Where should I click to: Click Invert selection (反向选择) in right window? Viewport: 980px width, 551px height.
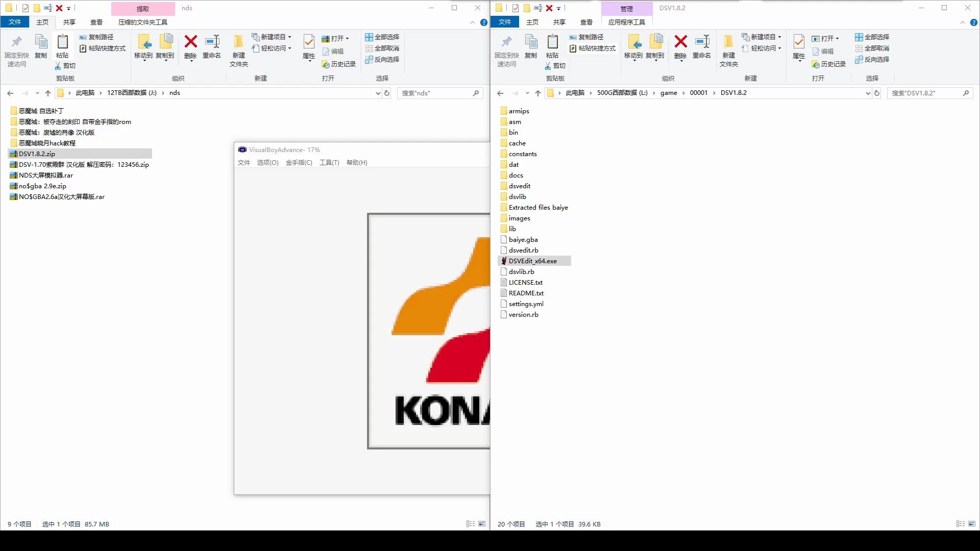pyautogui.click(x=872, y=60)
